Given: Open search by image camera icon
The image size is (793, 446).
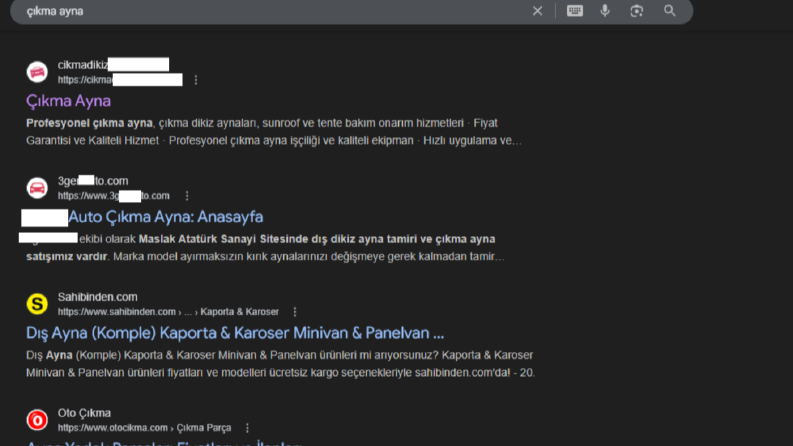Looking at the screenshot, I should [637, 11].
